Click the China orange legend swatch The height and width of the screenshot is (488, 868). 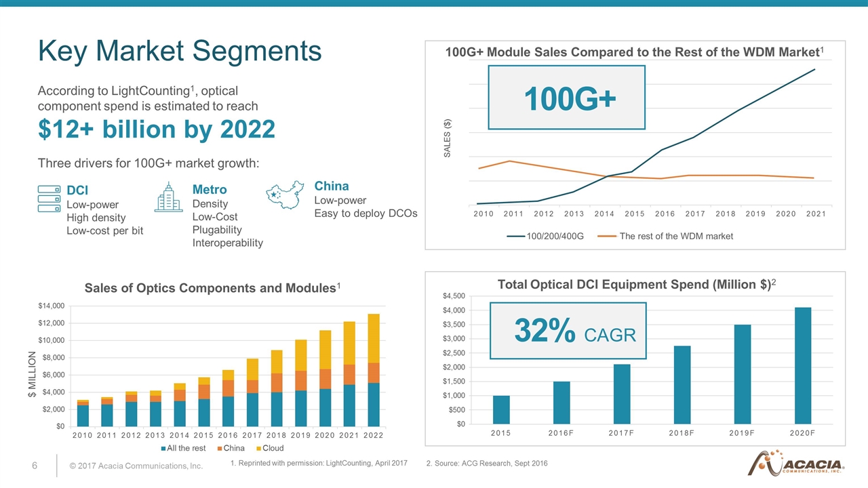point(219,448)
